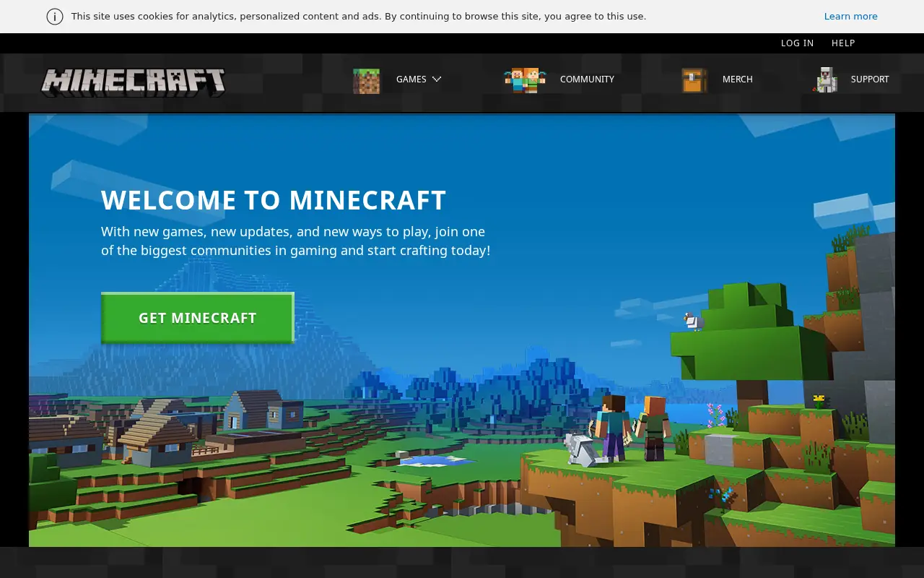Viewport: 924px width, 578px height.
Task: Open the Community menu item
Action: [587, 79]
